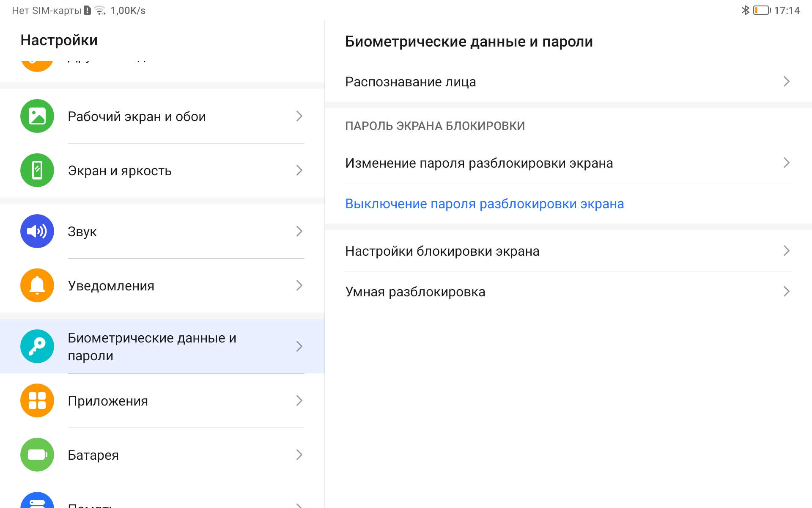Tap the Нет SIM-карты status text
Viewport: 812px width, 508px height.
47,11
